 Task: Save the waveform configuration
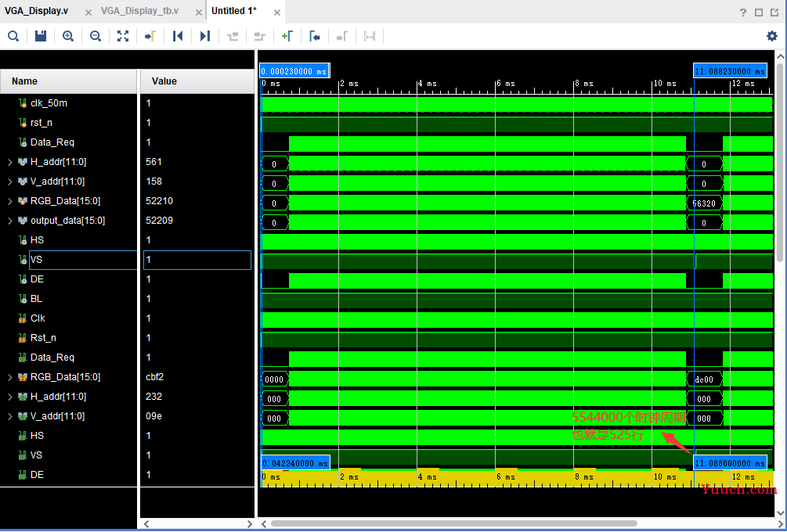click(41, 36)
